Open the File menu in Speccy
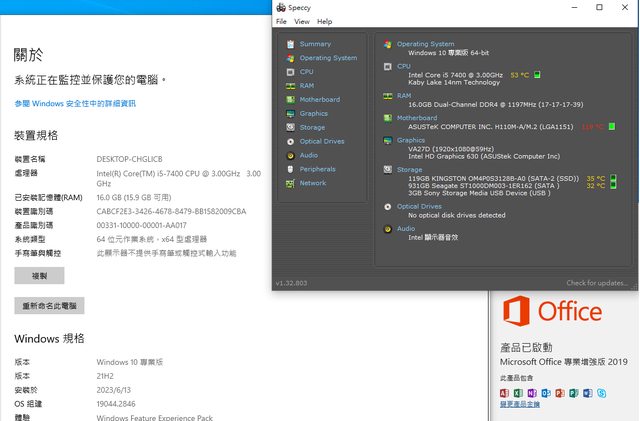Viewport: 640px width, 421px height. pyautogui.click(x=281, y=21)
